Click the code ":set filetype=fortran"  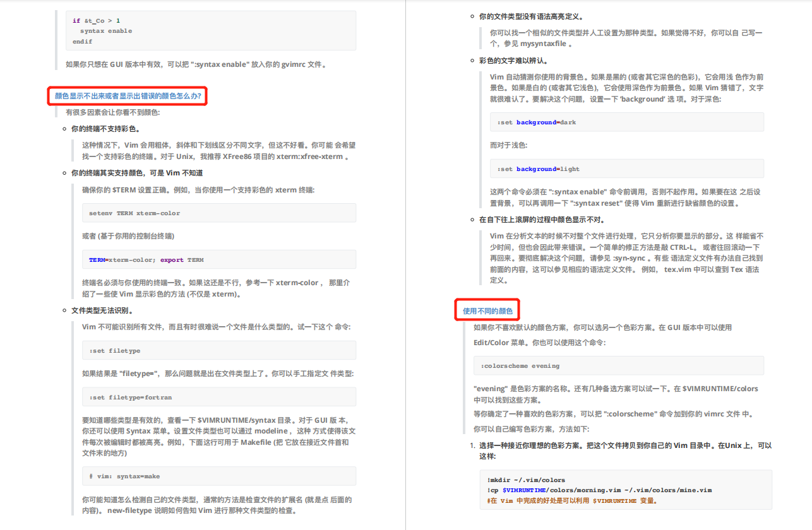pyautogui.click(x=131, y=397)
